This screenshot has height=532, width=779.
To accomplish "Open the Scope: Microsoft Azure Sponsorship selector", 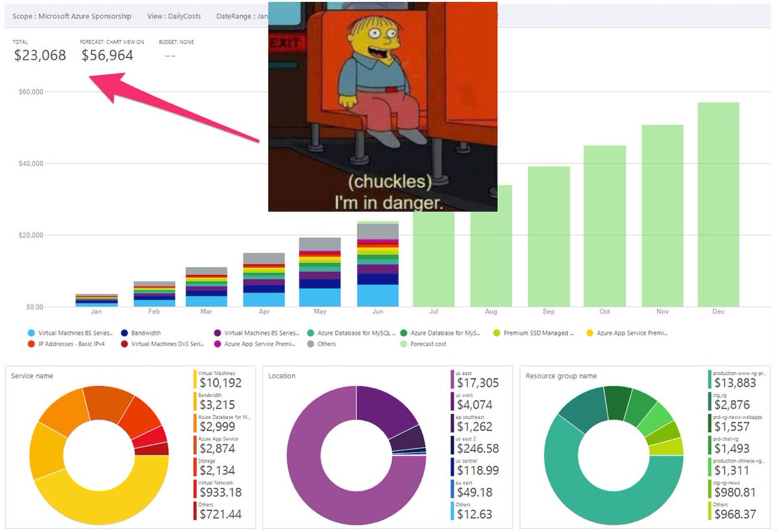I will (x=71, y=16).
